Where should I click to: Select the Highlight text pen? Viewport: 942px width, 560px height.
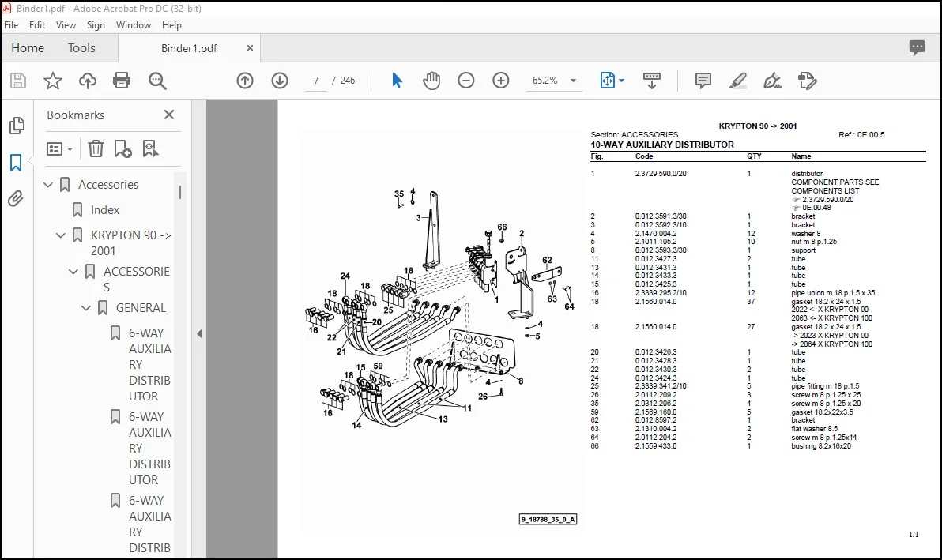coord(738,81)
